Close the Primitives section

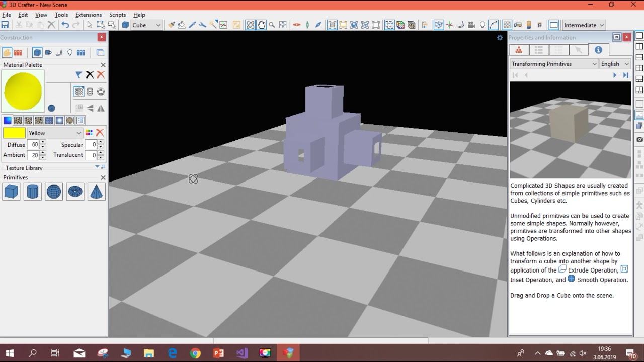point(103,177)
